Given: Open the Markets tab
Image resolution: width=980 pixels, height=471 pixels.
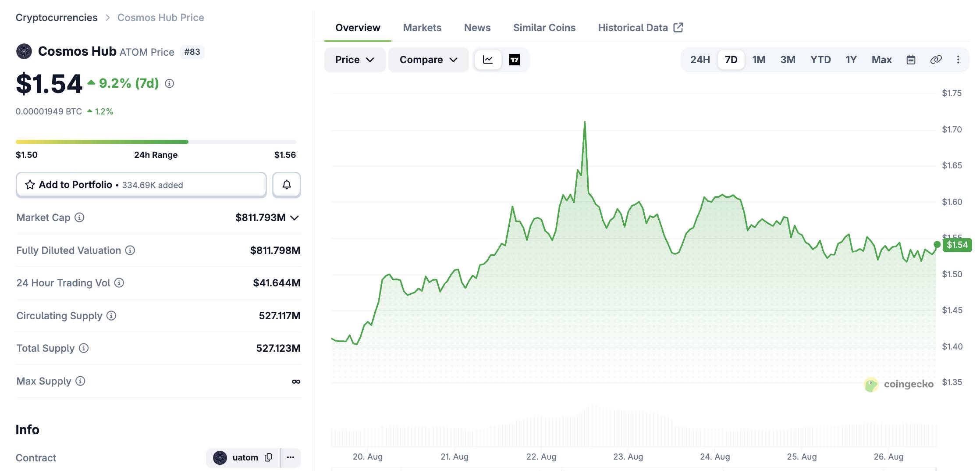Looking at the screenshot, I should coord(422,28).
